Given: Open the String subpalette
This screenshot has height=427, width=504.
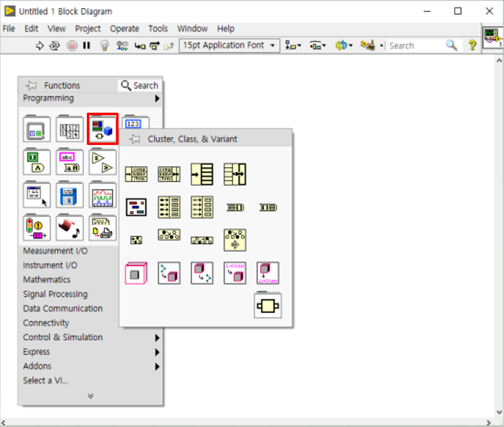Looking at the screenshot, I should tap(69, 162).
